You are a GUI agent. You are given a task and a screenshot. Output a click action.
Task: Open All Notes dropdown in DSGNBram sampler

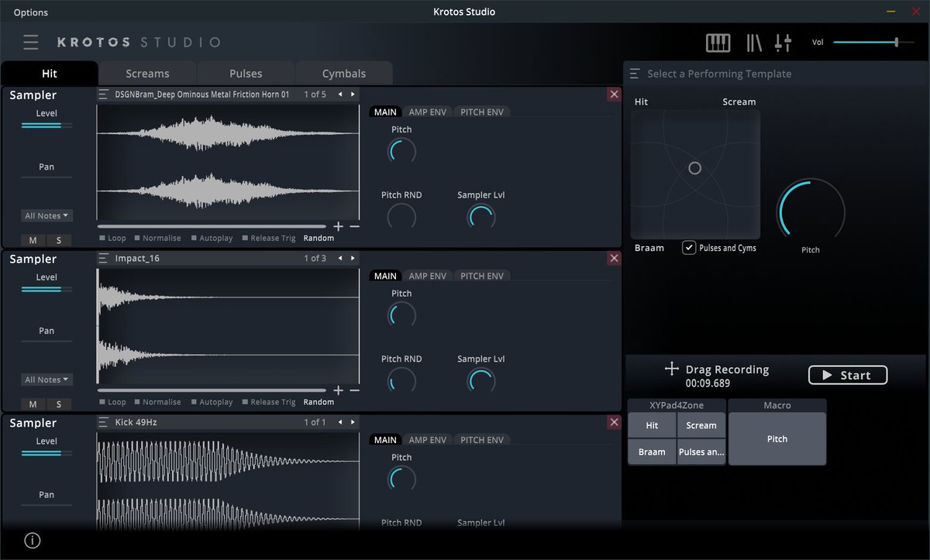(46, 216)
